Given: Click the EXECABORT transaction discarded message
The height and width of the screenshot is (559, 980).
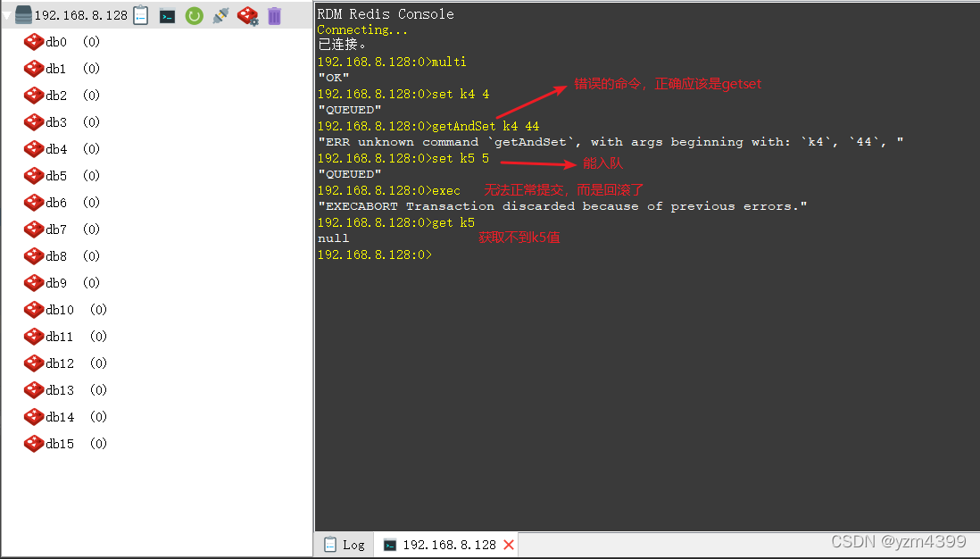Looking at the screenshot, I should (562, 206).
